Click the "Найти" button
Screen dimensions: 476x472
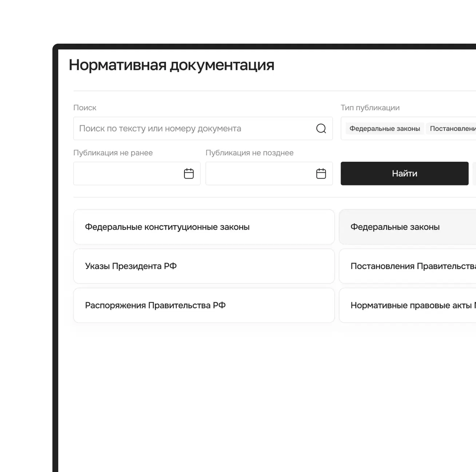(x=404, y=173)
